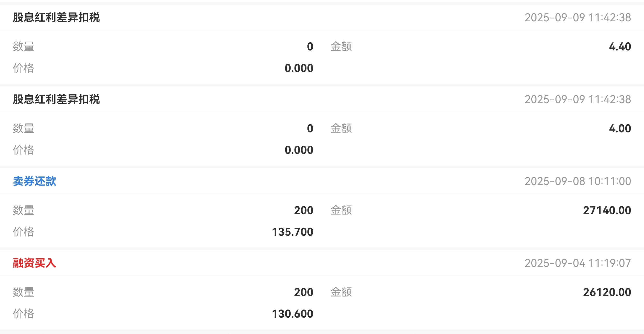
Task: Click the 130.600 price value
Action: 292,314
